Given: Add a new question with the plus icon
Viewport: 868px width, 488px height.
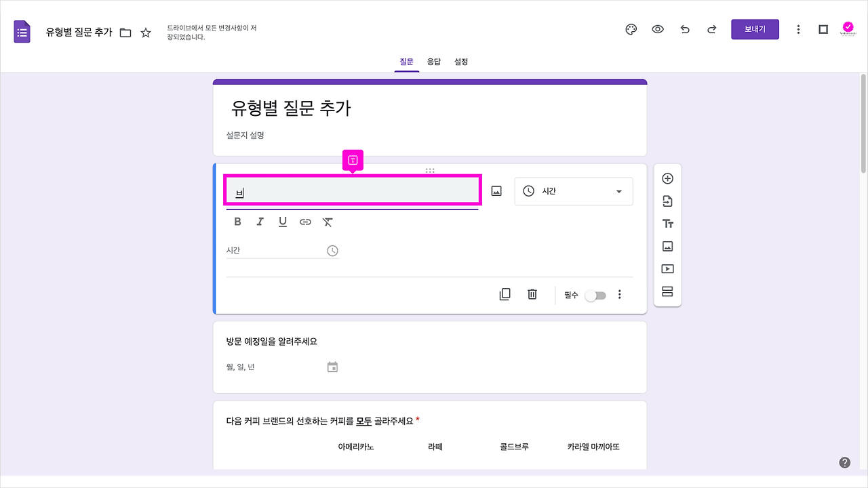Looking at the screenshot, I should point(667,178).
